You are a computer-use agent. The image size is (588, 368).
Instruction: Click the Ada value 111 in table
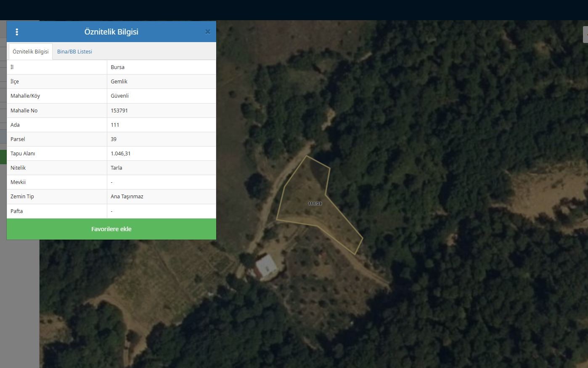coord(115,125)
